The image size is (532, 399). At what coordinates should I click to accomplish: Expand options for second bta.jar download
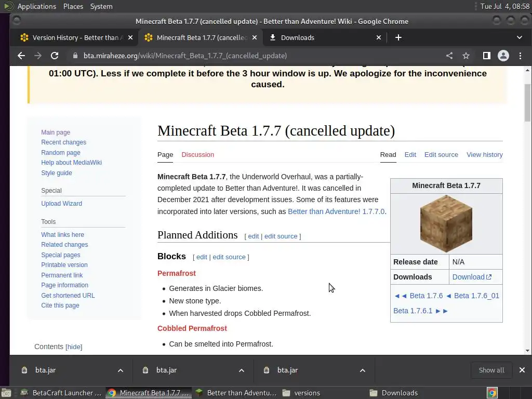coord(242,370)
